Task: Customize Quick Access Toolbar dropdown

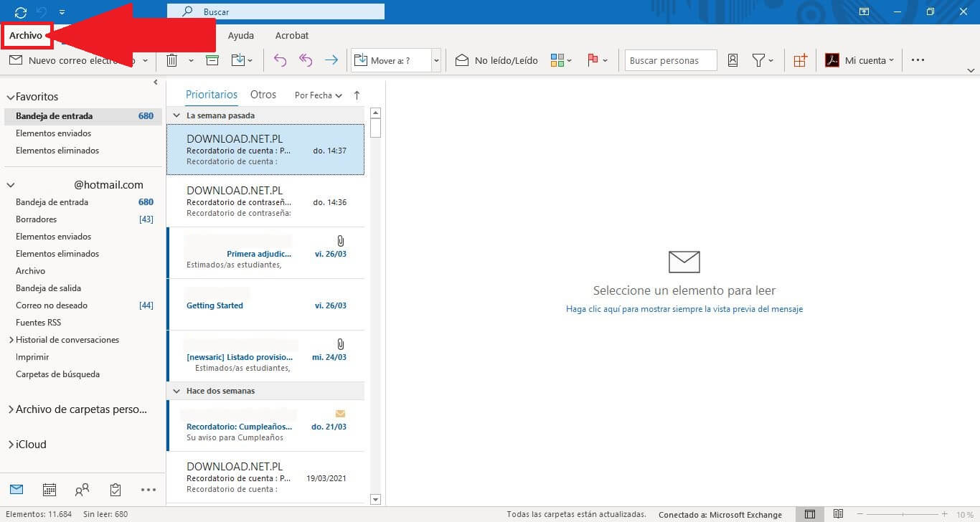Action: pyautogui.click(x=62, y=12)
